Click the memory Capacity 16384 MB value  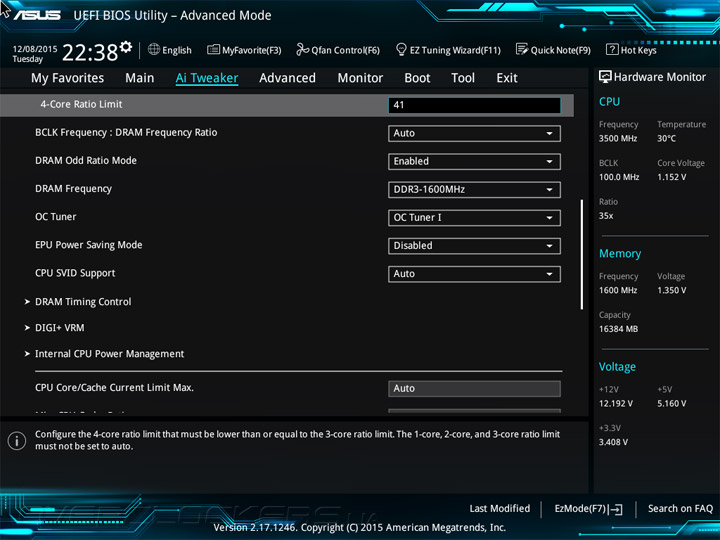coord(618,329)
